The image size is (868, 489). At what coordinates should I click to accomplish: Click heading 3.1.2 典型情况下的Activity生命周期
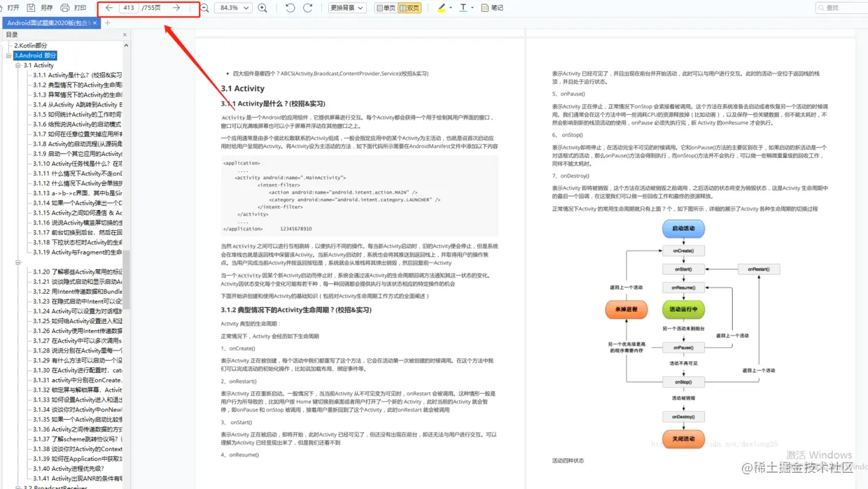296,310
